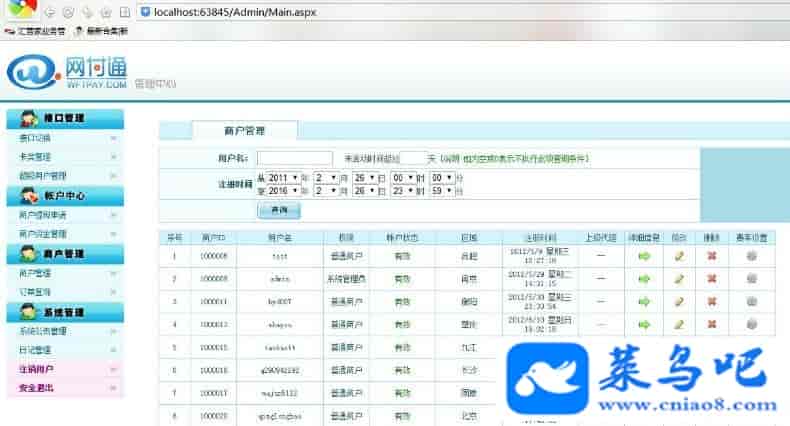Expand 帐户中心 sidebar section header
The image size is (790, 426).
pos(64,195)
